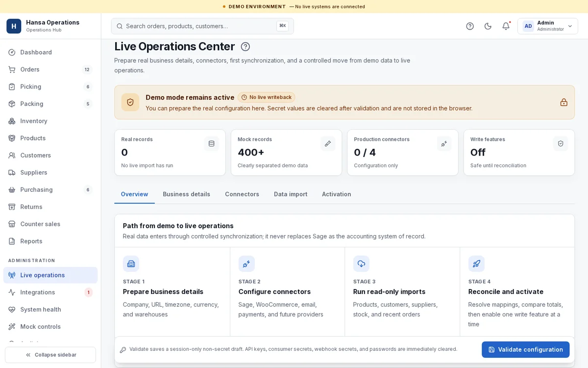Open Purchasing in the sidebar
Viewport: 588px width, 368px height.
click(50, 190)
